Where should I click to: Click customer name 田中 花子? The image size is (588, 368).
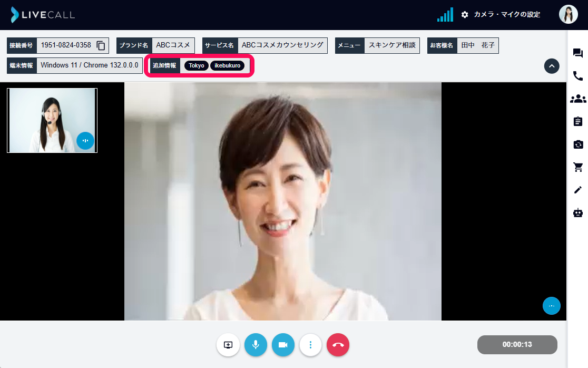(478, 45)
